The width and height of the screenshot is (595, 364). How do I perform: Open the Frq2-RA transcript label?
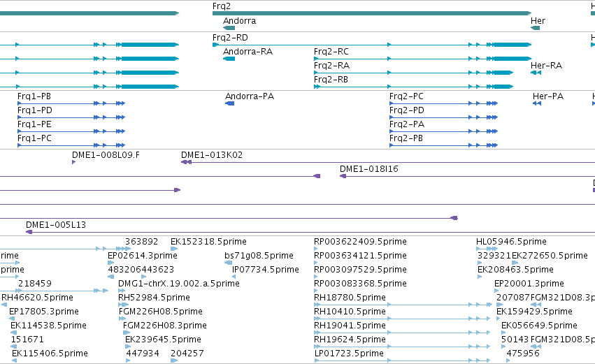[331, 66]
